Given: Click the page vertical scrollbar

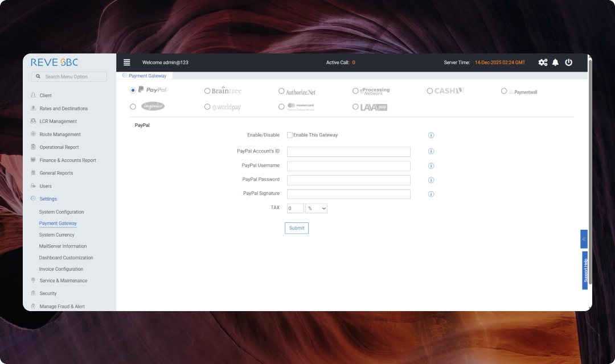Looking at the screenshot, I should click(589, 171).
